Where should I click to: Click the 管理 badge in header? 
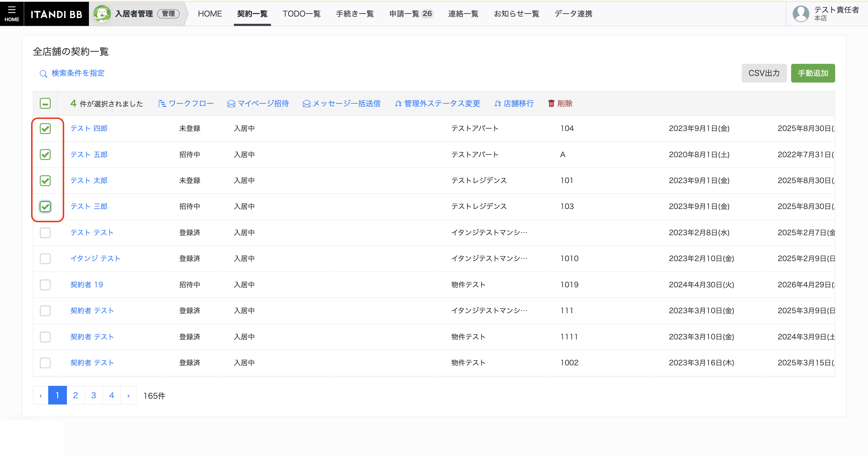(168, 14)
